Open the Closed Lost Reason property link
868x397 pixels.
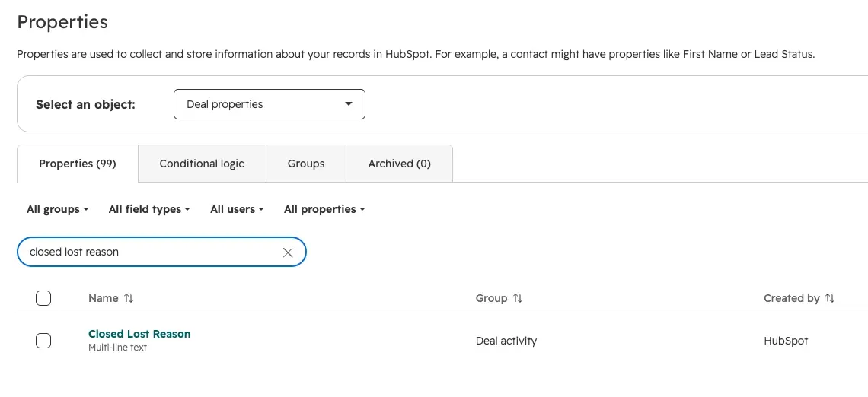[139, 334]
